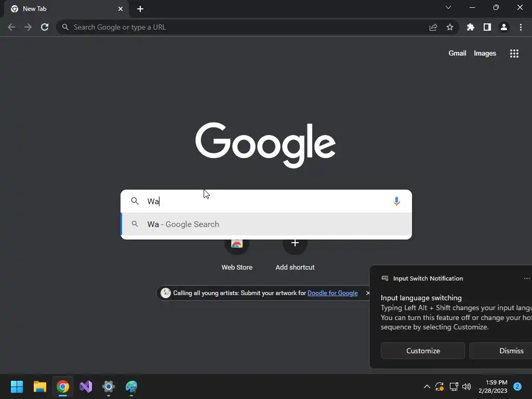Open the Google apps grid
Image resolution: width=532 pixels, height=399 pixels.
(514, 54)
